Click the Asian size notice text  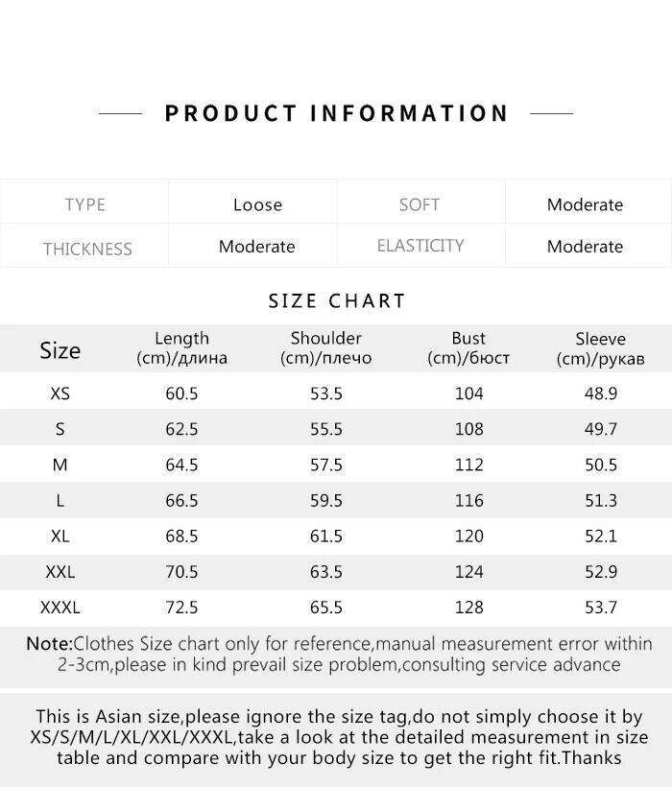click(x=339, y=737)
